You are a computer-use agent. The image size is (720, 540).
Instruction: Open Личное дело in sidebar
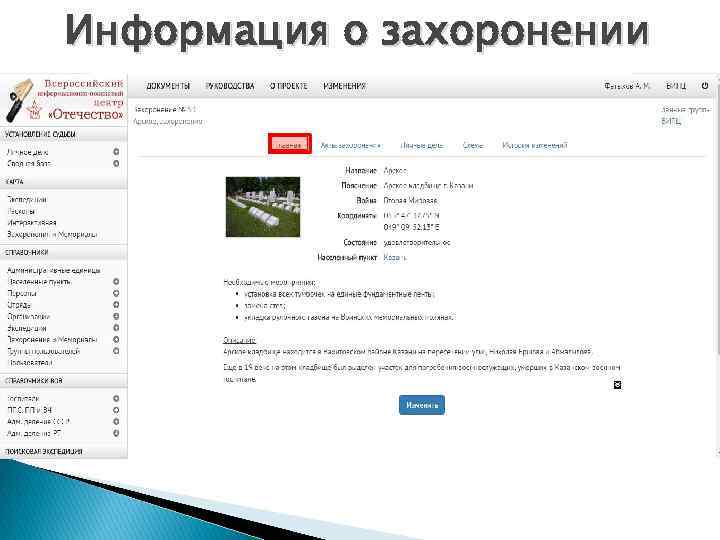[x=28, y=152]
